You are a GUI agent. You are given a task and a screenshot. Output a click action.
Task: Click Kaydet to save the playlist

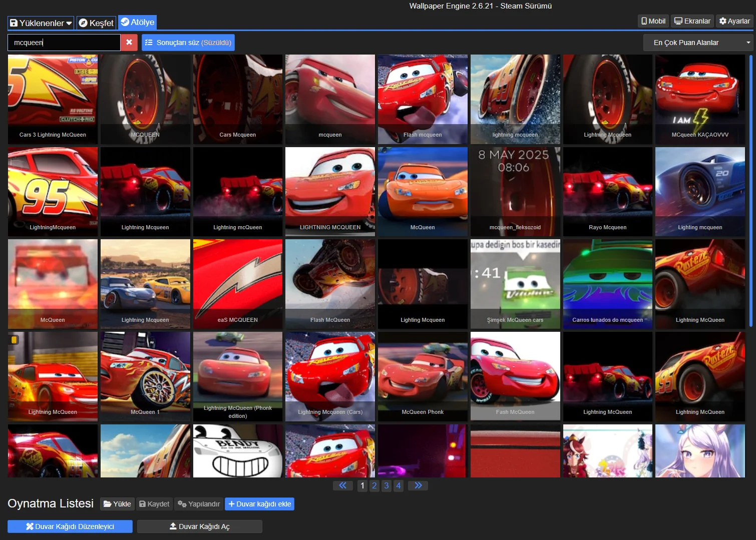(154, 504)
